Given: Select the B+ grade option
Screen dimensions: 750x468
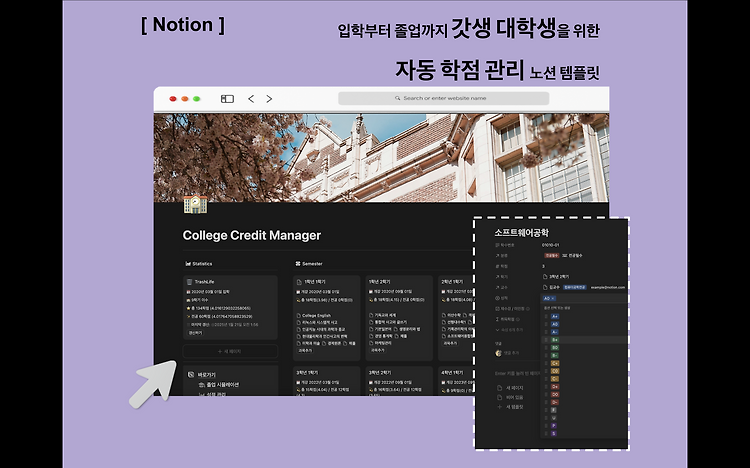Looking at the screenshot, I should (555, 340).
